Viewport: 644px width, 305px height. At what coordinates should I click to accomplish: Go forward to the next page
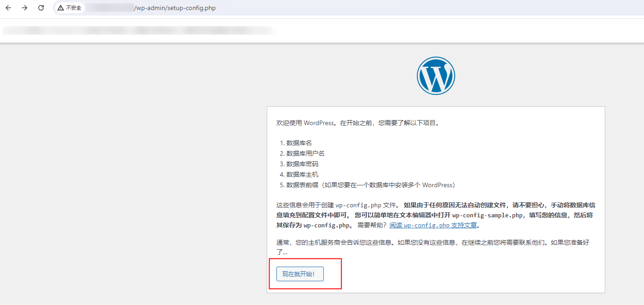tap(25, 8)
